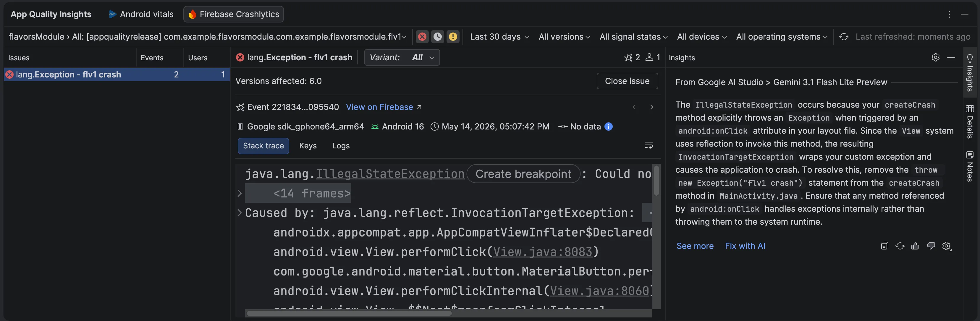
Task: Refresh the Crashlytics issue data
Action: tap(844, 37)
